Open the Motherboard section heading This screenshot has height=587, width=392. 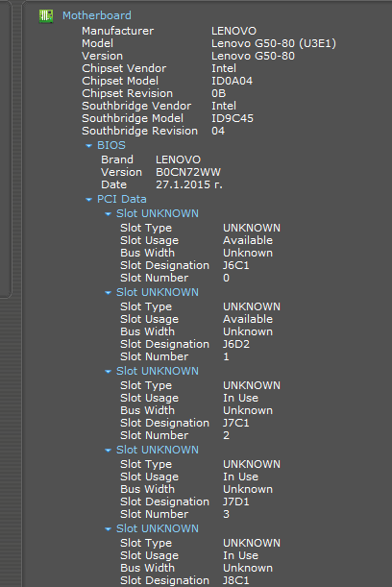click(x=97, y=15)
